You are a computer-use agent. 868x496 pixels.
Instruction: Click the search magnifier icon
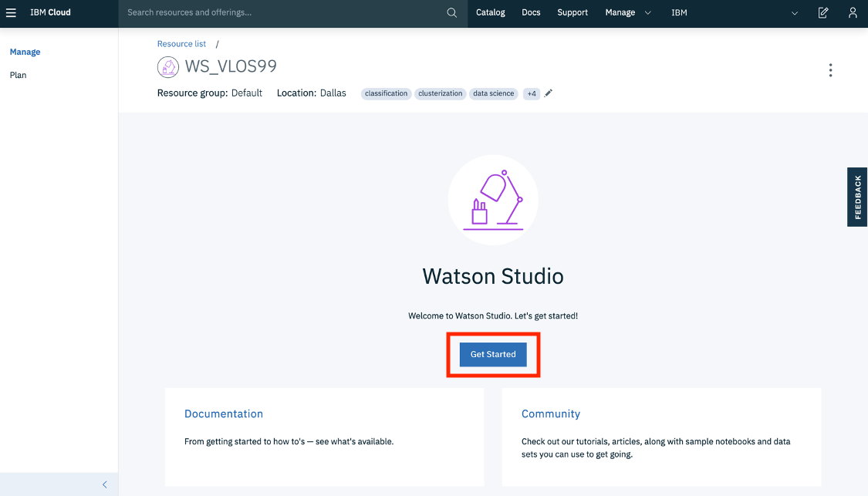[451, 12]
